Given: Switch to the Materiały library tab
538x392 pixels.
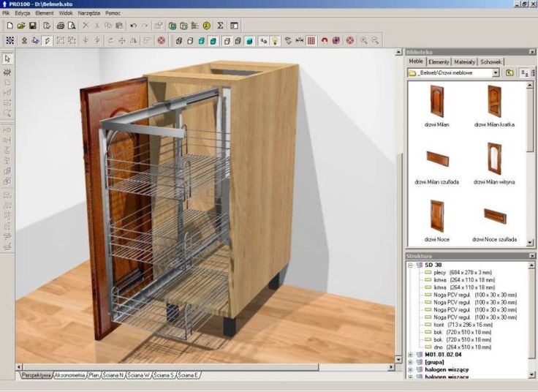Looking at the screenshot, I should (465, 61).
